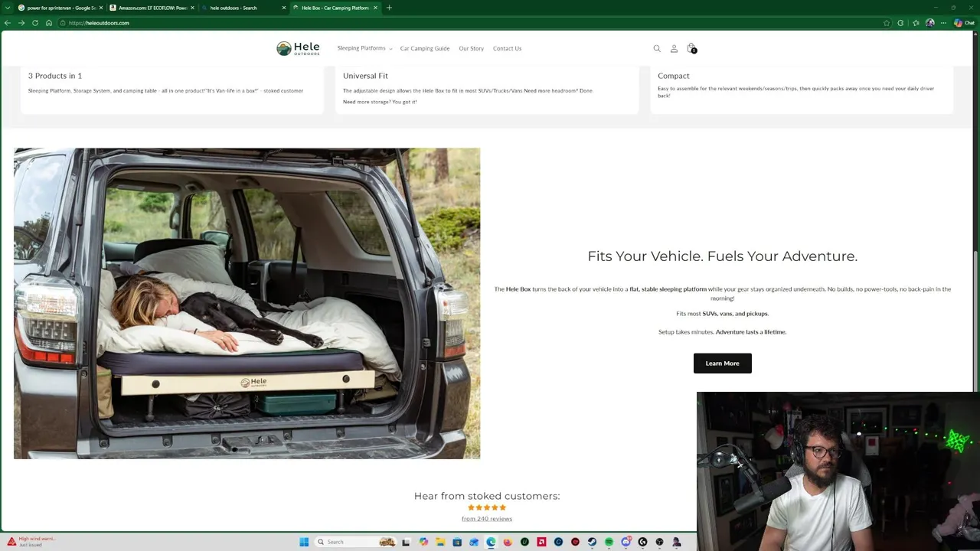Close the power for sprintervan tab

pyautogui.click(x=100, y=8)
